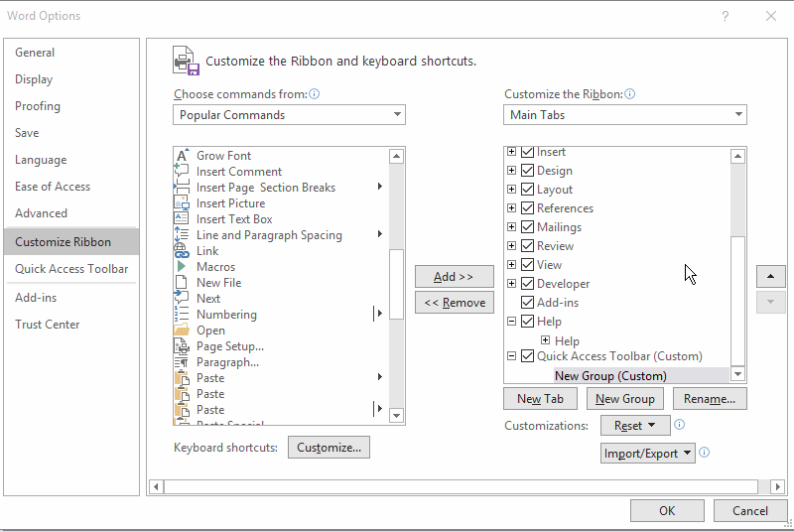Expand the nested Help group node
The image size is (794, 532).
tap(545, 340)
